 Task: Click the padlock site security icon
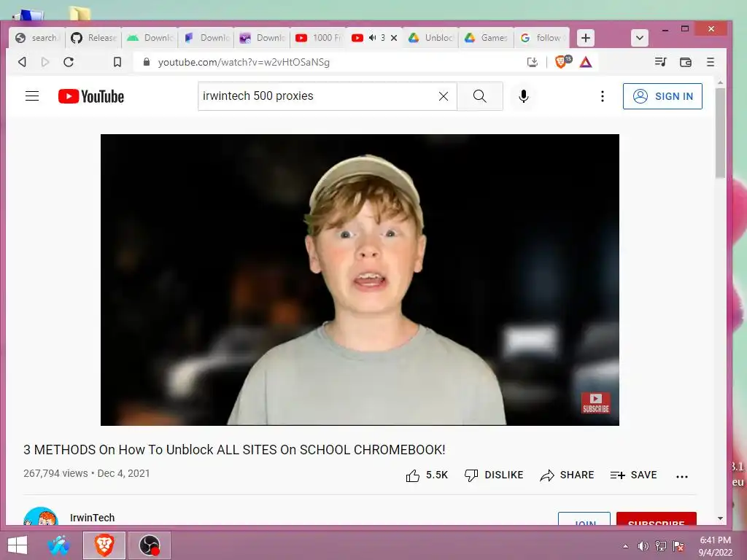click(x=147, y=62)
